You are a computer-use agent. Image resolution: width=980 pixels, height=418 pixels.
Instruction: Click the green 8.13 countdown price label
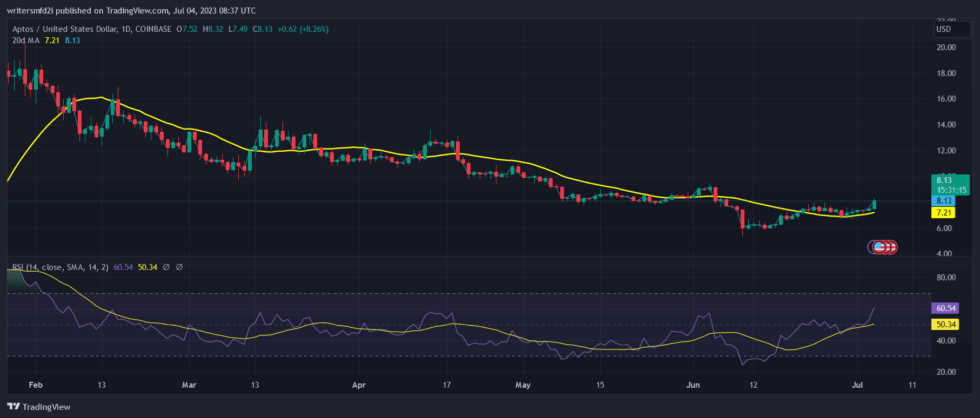point(950,185)
